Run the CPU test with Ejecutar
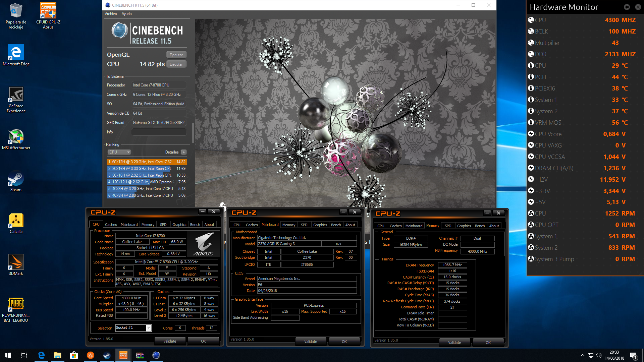This screenshot has height=362, width=644. click(176, 64)
